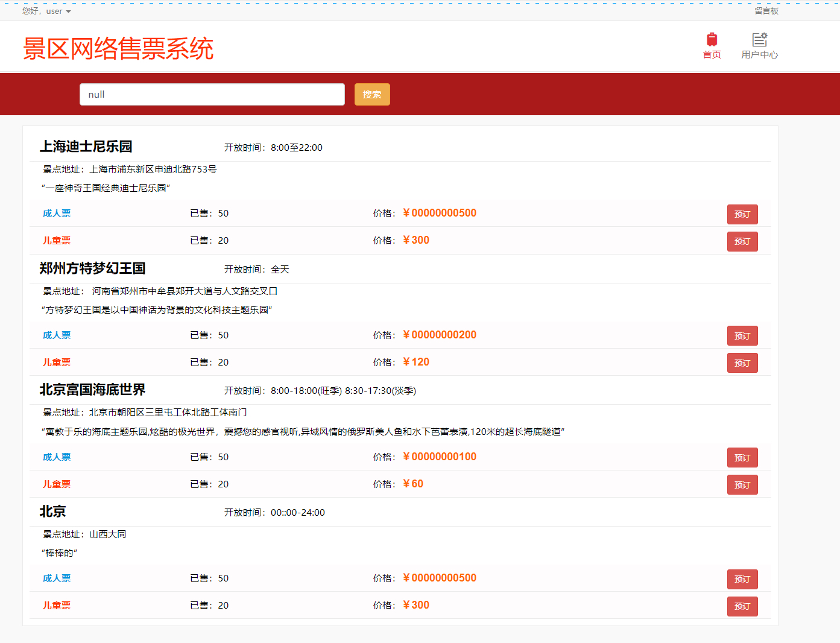Select the 北京富国海底世界 heading
Viewport: 840px width, 643px height.
[93, 390]
